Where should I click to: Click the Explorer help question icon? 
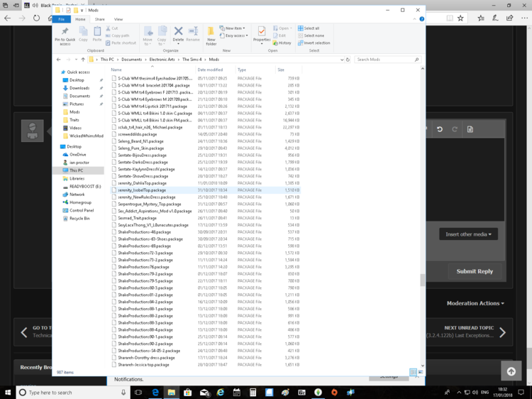tap(422, 19)
